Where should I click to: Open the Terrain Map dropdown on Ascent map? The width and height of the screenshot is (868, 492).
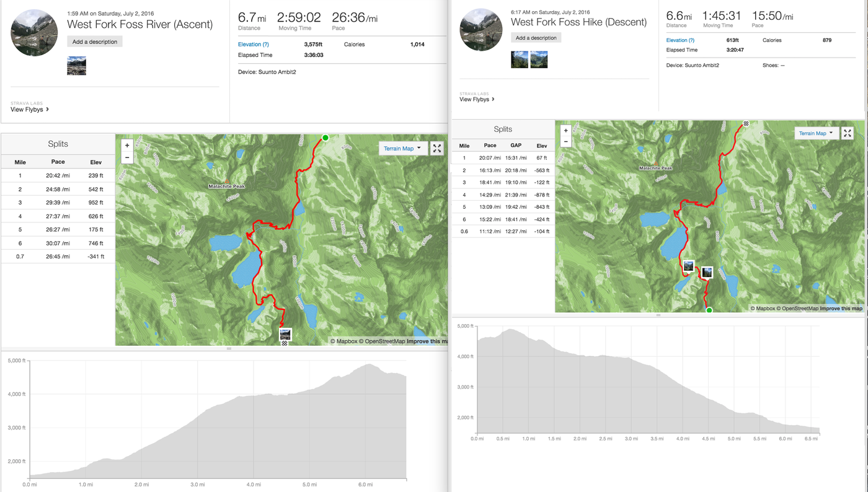pyautogui.click(x=402, y=148)
